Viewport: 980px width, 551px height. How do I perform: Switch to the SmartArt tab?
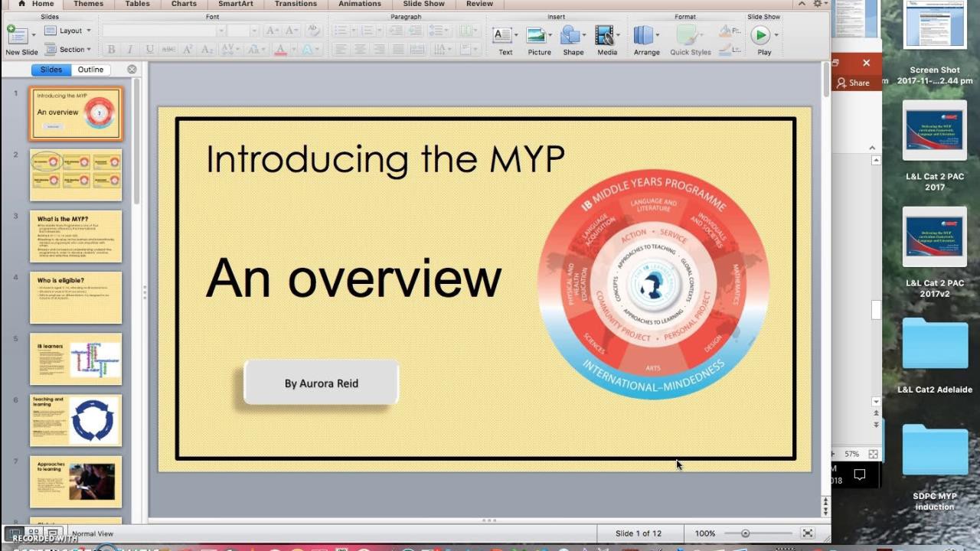tap(236, 4)
